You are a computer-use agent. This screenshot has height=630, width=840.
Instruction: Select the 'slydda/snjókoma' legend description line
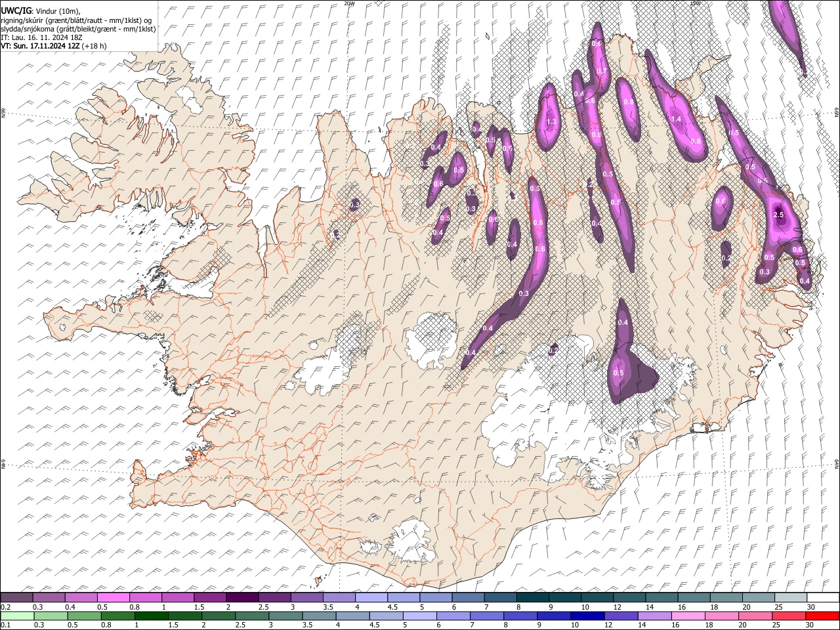[78, 29]
